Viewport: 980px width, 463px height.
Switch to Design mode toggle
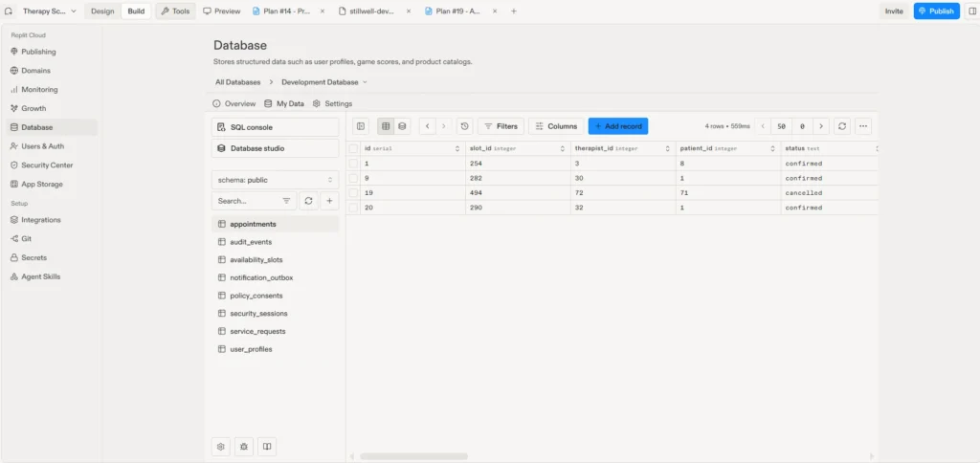[x=102, y=11]
